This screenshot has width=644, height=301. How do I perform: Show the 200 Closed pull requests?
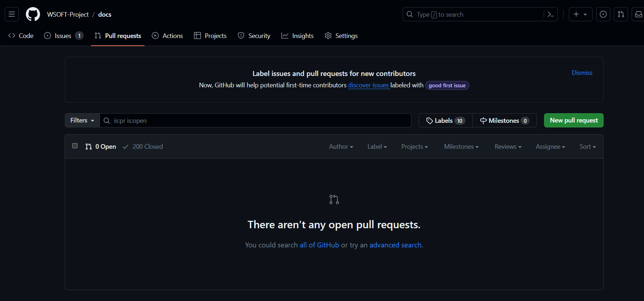tap(143, 147)
